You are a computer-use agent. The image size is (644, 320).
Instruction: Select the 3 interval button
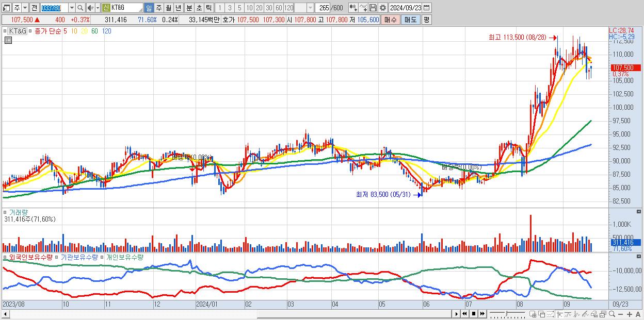coord(230,8)
